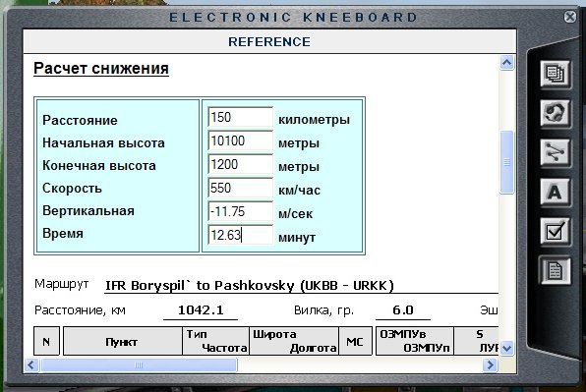The width and height of the screenshot is (586, 392).
Task: Open the flight plan route icon
Action: point(555,152)
